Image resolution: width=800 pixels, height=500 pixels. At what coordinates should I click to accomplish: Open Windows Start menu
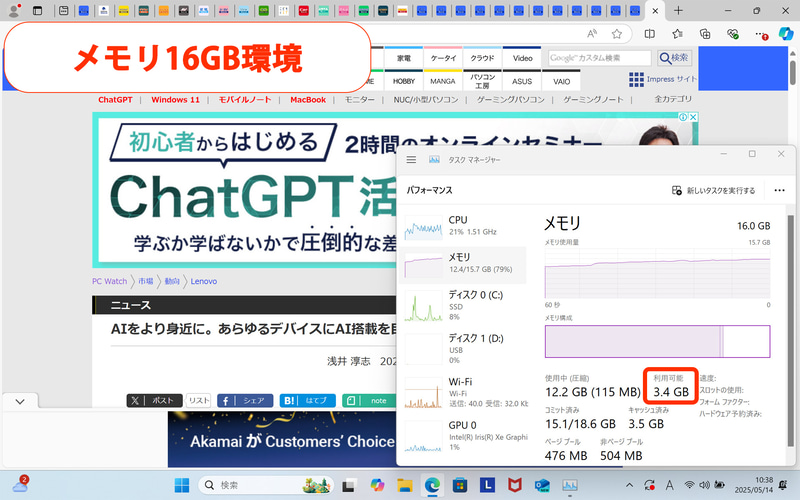tap(182, 485)
